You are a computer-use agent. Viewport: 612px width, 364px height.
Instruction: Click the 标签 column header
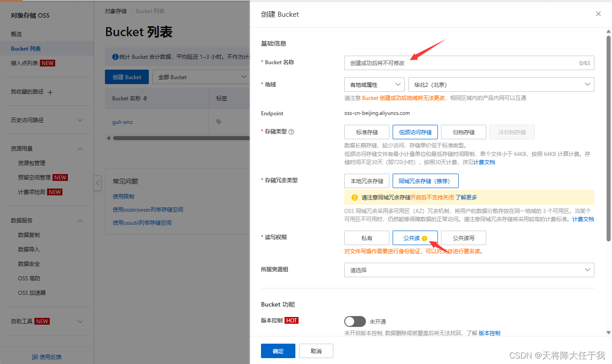[x=222, y=98]
